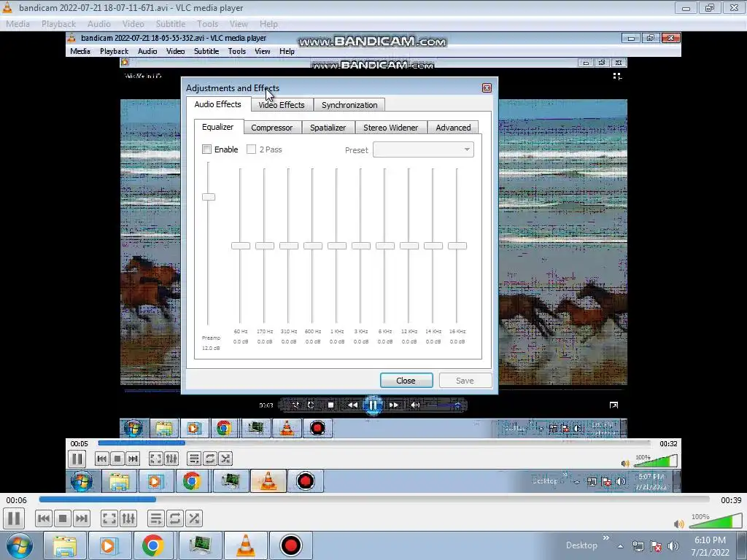Pause playback in the outer VLC window

click(14, 518)
